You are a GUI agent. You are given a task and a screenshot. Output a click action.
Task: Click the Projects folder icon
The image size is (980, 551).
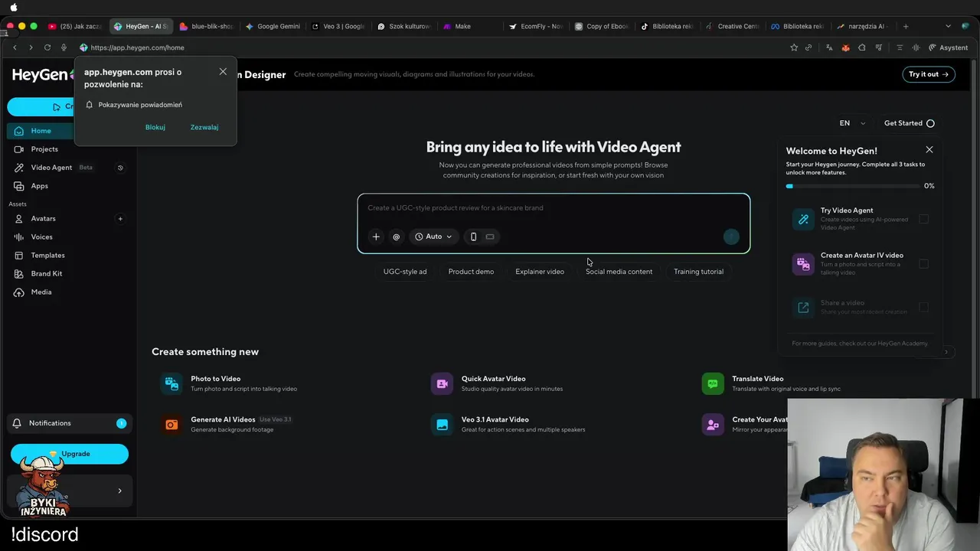click(18, 149)
